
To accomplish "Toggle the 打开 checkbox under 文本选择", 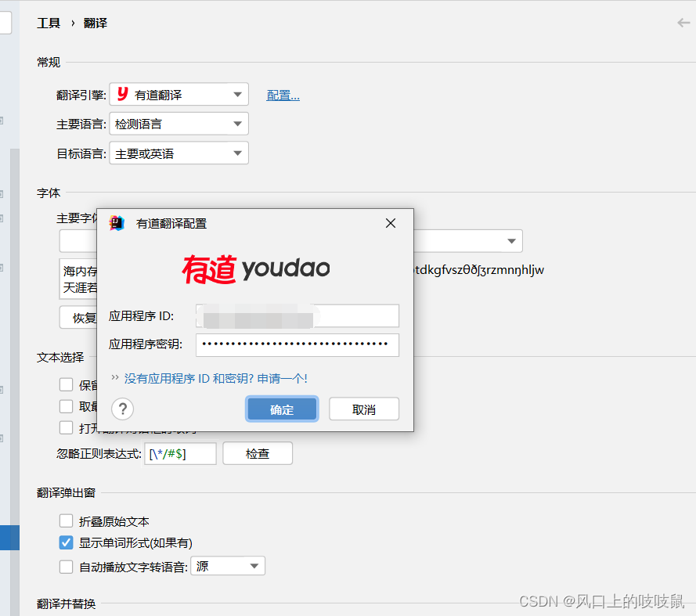I will (x=66, y=428).
